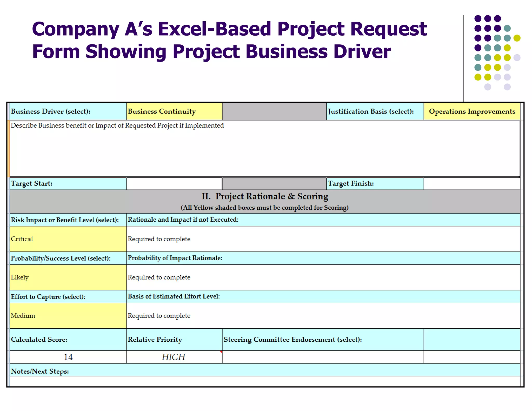Open the Medium effort to capture cell
The image size is (532, 411).
[68, 316]
